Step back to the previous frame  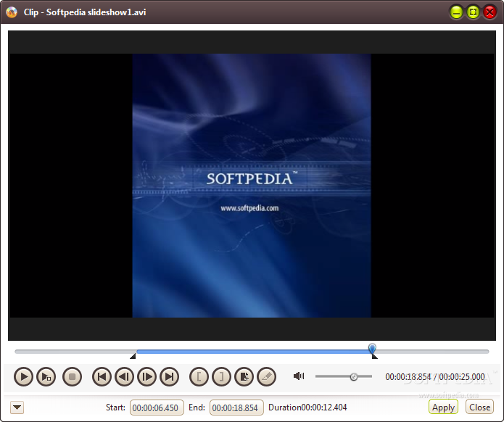pos(125,376)
